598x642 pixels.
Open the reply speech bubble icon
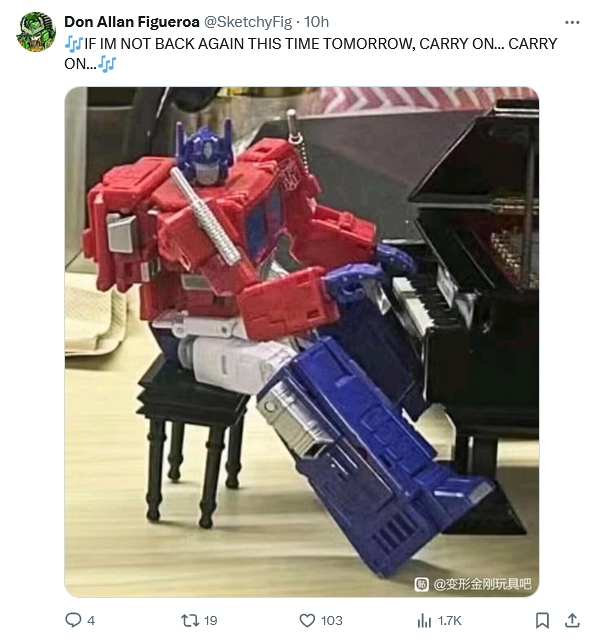click(x=73, y=620)
